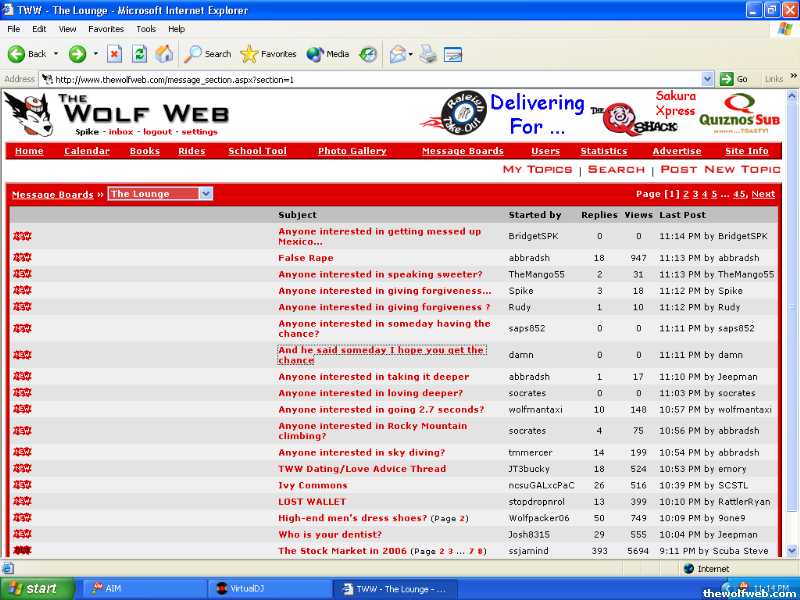
Task: Click the Search magnifier toolbar button
Action: point(207,54)
